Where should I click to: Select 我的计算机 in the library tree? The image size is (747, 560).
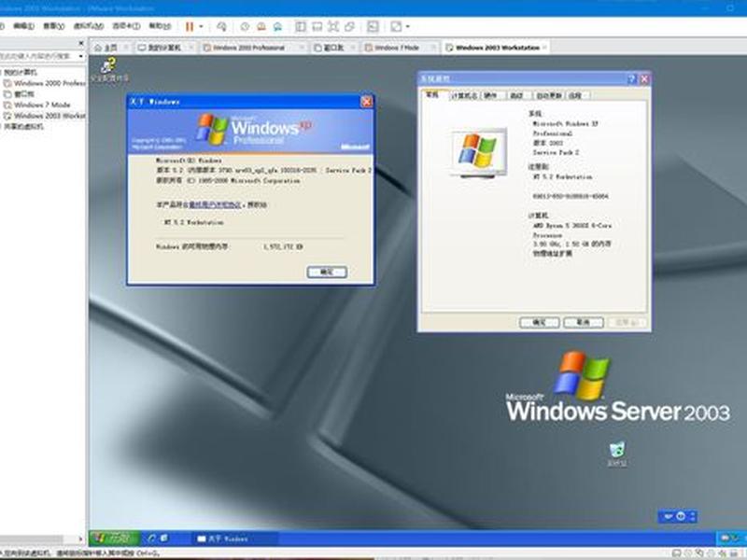pos(20,73)
